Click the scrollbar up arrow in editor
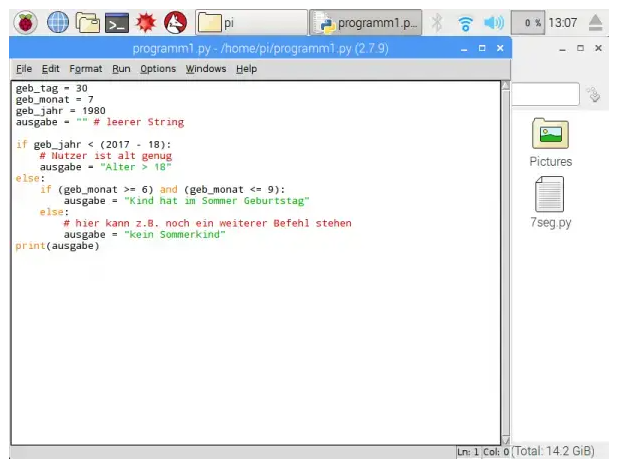 pyautogui.click(x=506, y=85)
